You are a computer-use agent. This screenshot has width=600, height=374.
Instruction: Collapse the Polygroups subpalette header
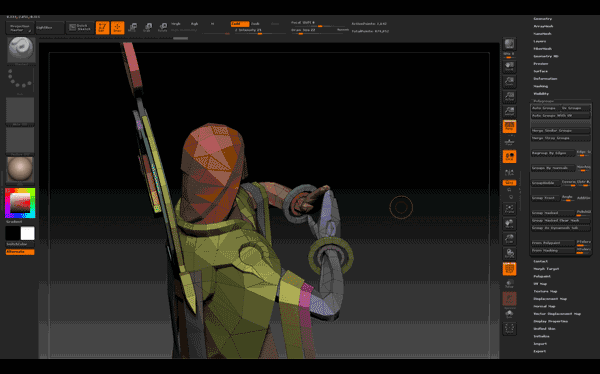(544, 101)
